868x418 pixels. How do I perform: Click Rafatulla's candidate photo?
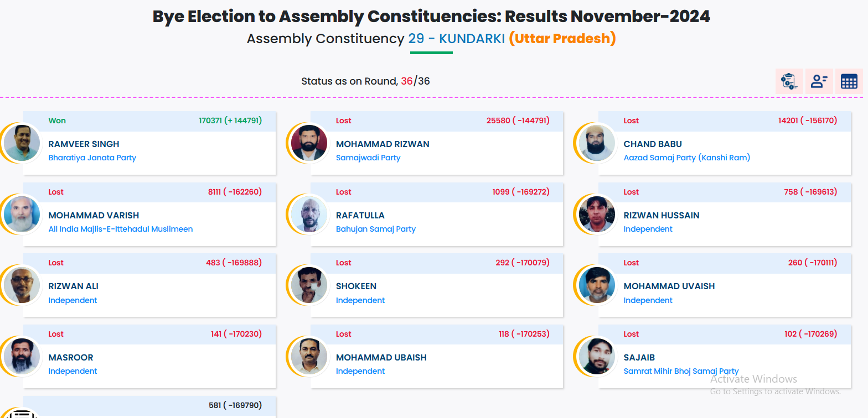[x=309, y=214]
